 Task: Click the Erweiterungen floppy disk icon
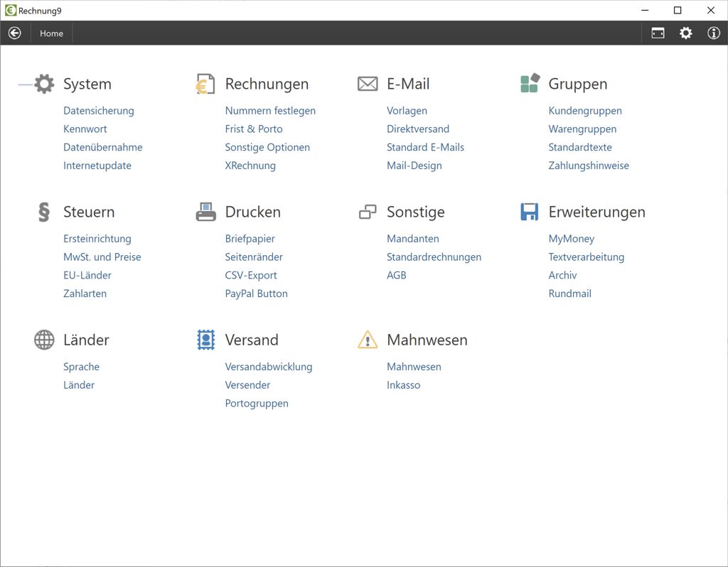click(x=529, y=212)
